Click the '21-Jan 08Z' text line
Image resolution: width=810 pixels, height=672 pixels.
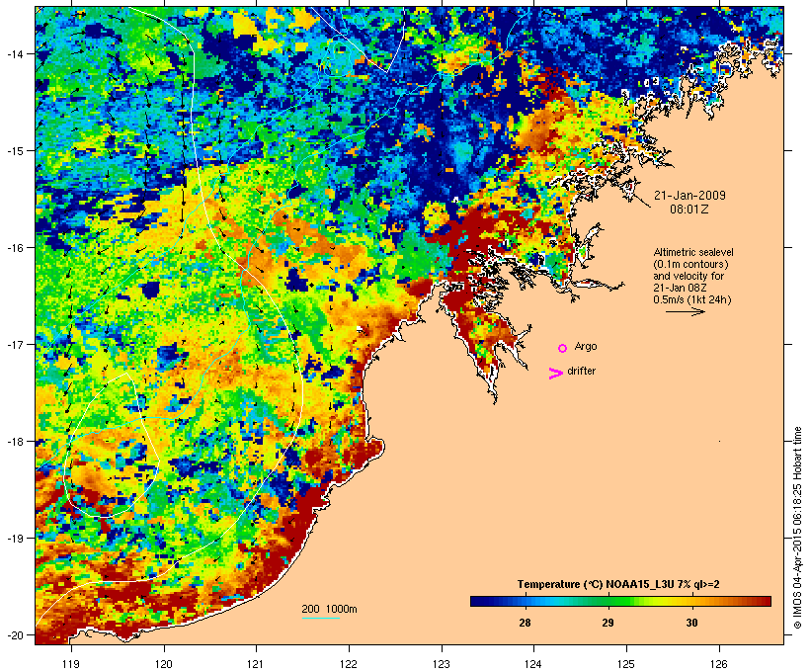[680, 288]
